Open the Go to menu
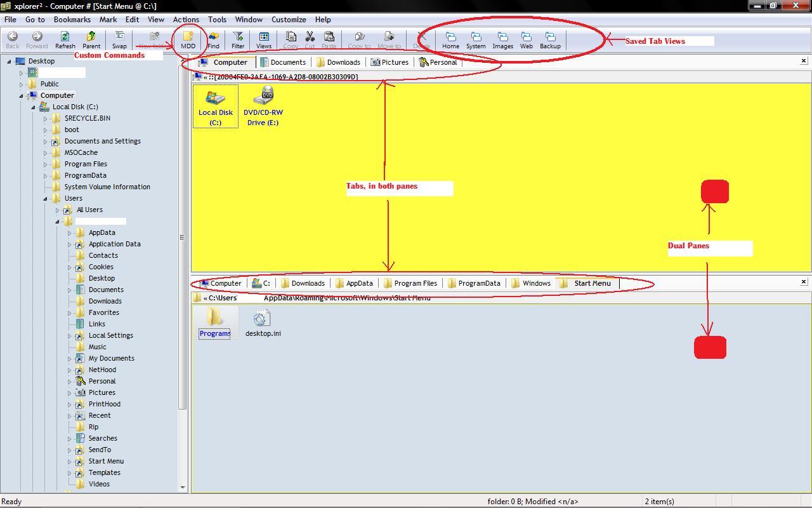Screen dimensions: 812x508 click(x=35, y=20)
